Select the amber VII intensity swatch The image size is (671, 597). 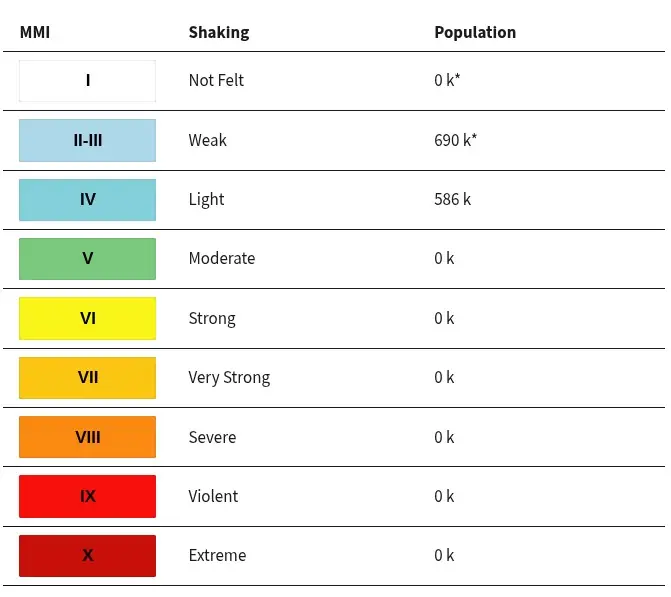tap(87, 378)
